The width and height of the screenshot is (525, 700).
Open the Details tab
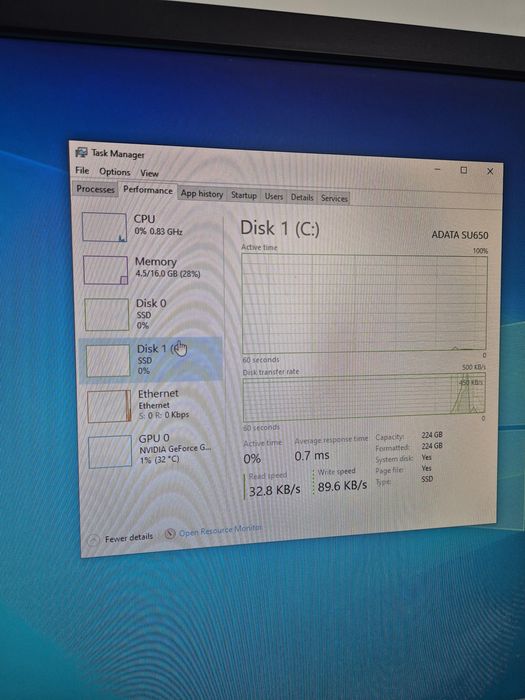[x=302, y=197]
